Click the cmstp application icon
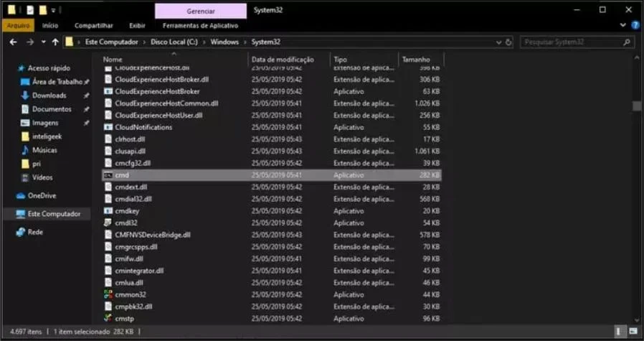 pos(108,318)
